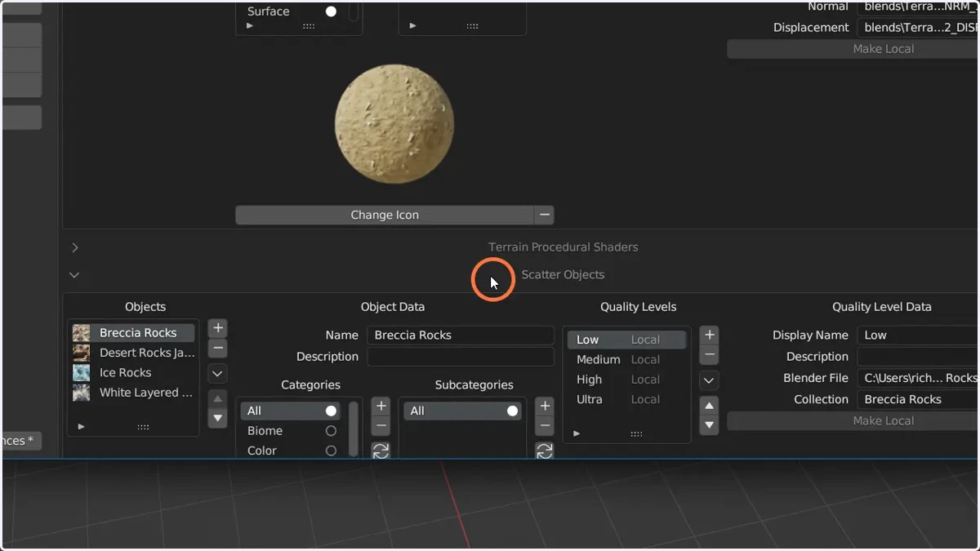This screenshot has width=980, height=551.
Task: Select White Layered ... object row
Action: pos(131,393)
